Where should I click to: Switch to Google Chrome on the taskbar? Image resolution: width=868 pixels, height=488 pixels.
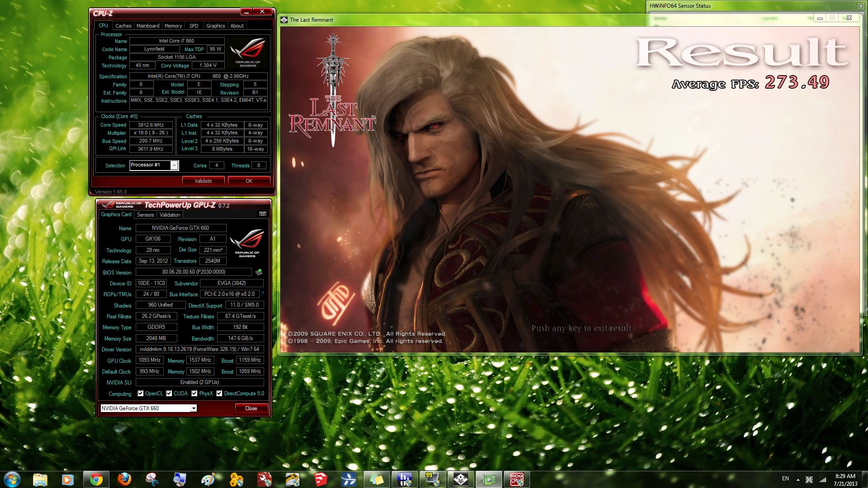(96, 479)
